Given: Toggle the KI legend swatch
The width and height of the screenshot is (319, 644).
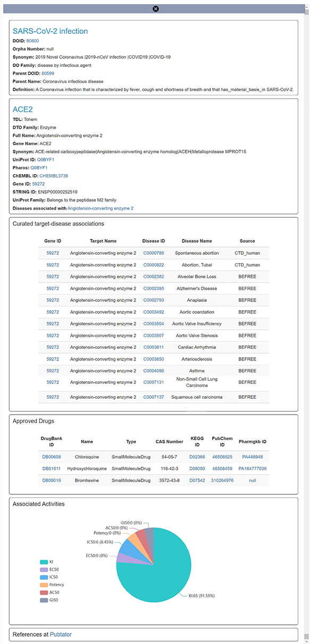Looking at the screenshot, I should (43, 562).
